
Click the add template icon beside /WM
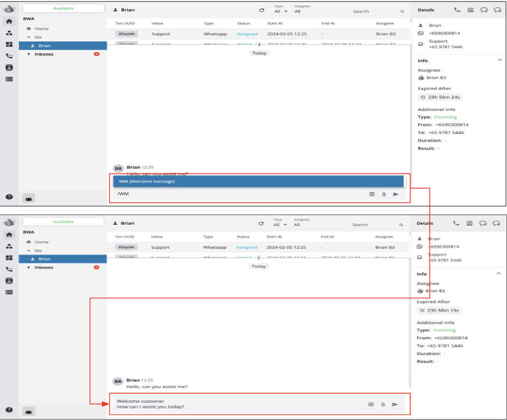[x=372, y=194]
